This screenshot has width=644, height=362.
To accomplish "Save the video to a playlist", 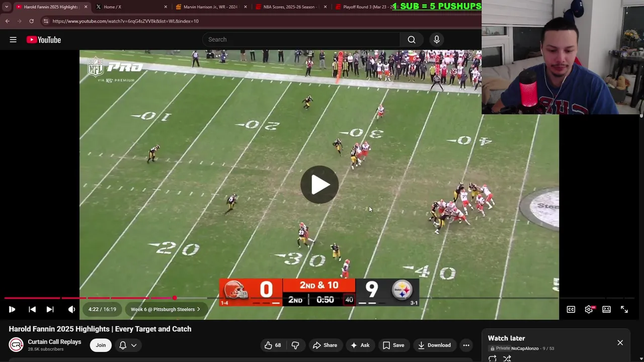I will tap(393, 345).
